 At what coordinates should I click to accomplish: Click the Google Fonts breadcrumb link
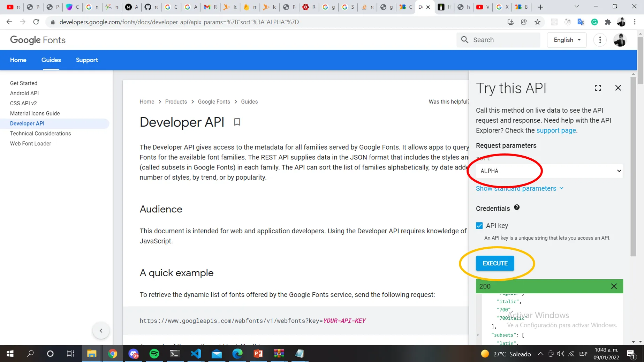[214, 102]
